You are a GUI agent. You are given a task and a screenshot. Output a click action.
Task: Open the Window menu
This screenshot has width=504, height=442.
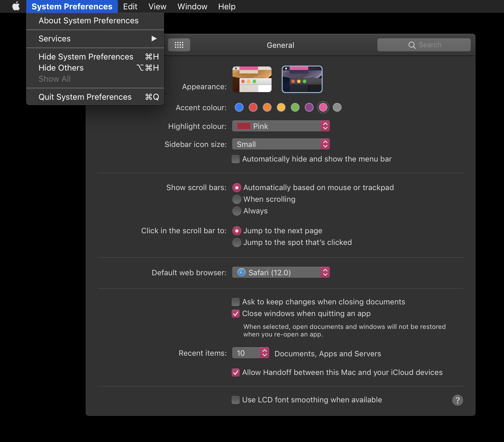click(192, 6)
